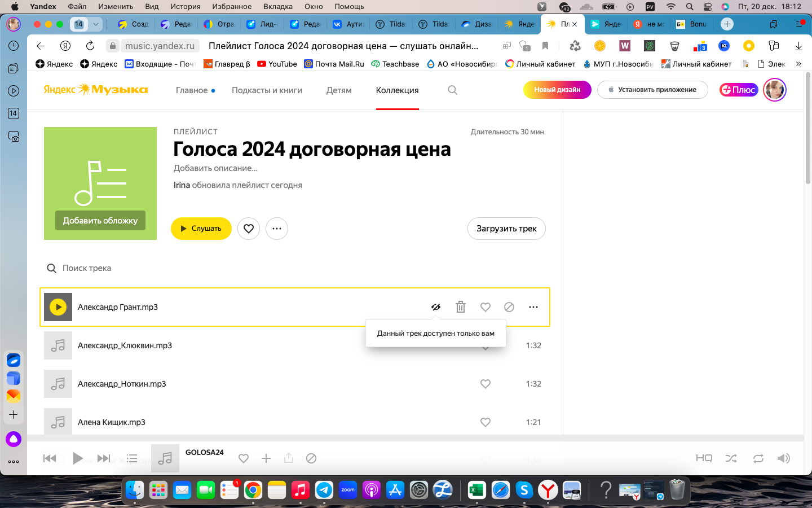Toggle HQ audio quality
Viewport: 812px width, 508px height.
[704, 458]
